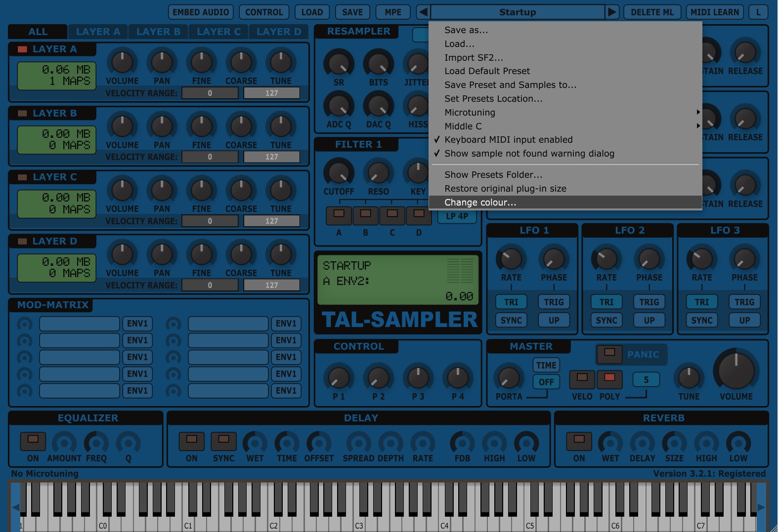Image resolution: width=779 pixels, height=532 pixels.
Task: Select Load Default Preset menu entry
Action: pos(565,71)
